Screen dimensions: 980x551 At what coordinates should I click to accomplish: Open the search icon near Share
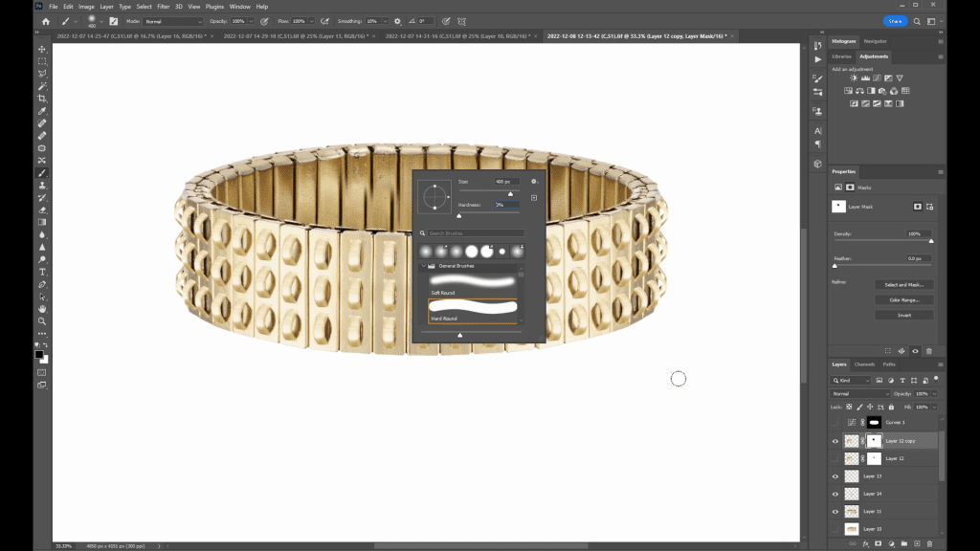(x=917, y=21)
